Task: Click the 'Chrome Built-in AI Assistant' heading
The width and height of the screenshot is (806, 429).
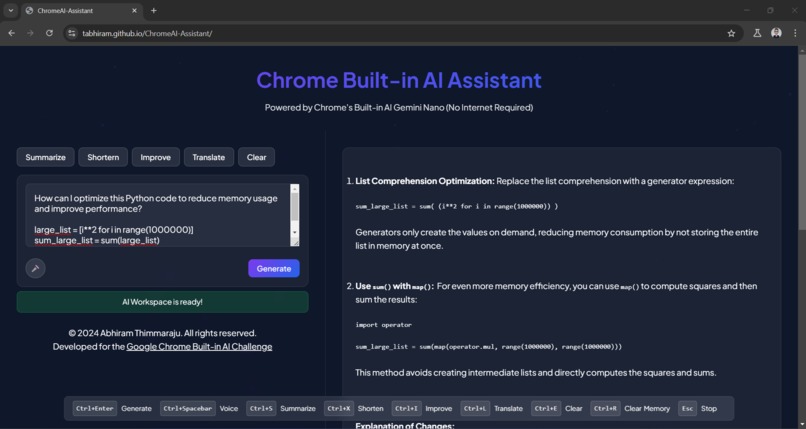Action: [399, 81]
